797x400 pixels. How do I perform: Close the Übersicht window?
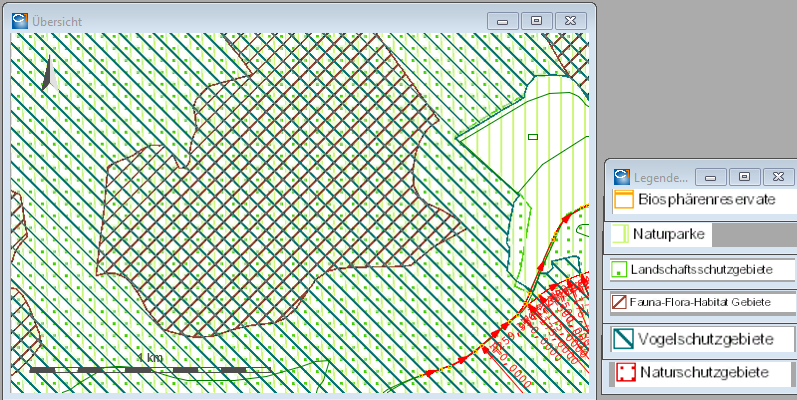pos(571,21)
